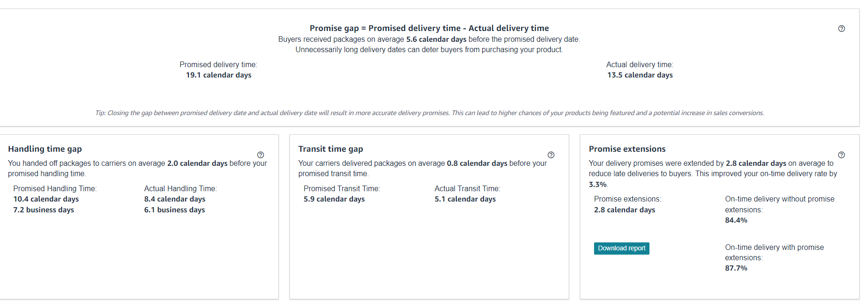Open the Transit time gap help icon

(551, 155)
